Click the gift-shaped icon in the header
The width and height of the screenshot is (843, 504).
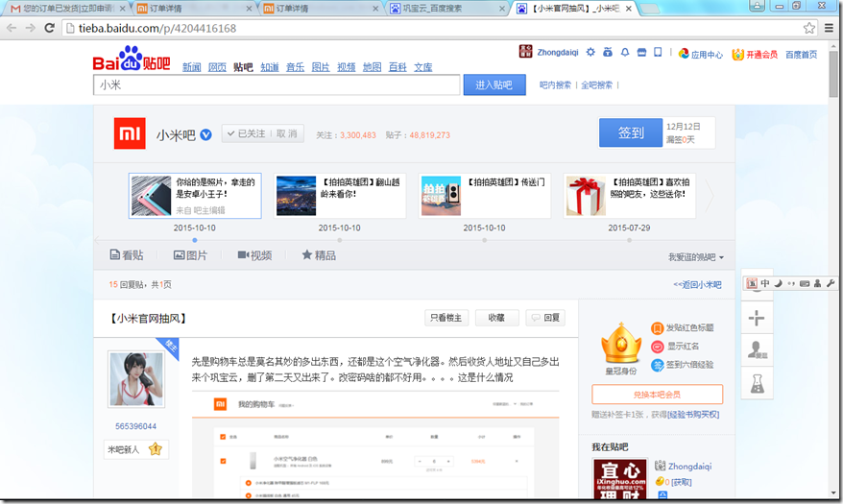[608, 52]
